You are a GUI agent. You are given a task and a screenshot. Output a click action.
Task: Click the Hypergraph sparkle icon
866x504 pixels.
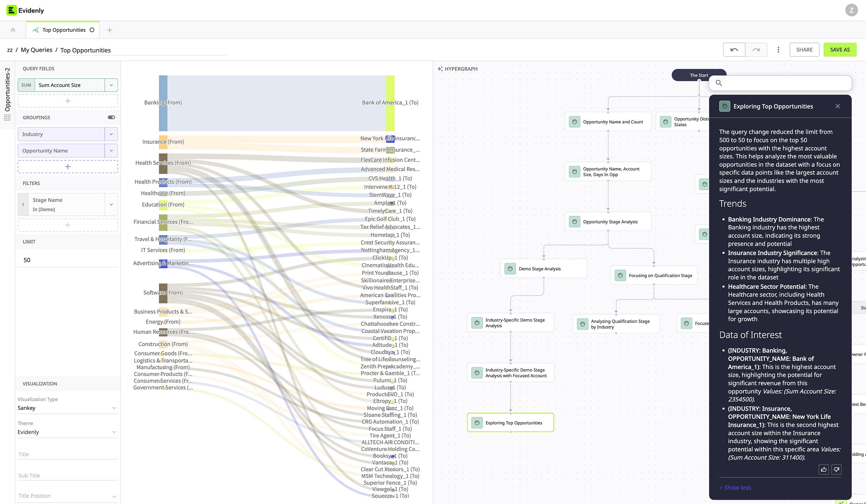pyautogui.click(x=440, y=69)
